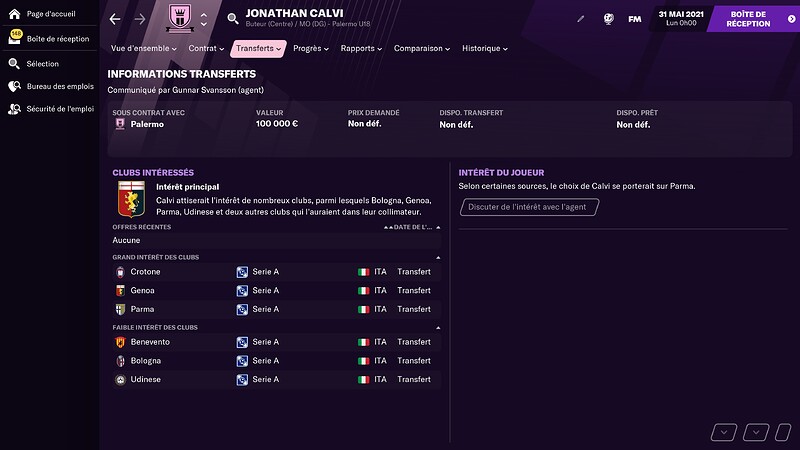The image size is (800, 450).
Task: Go back with the left arrow icon
Action: pos(115,19)
